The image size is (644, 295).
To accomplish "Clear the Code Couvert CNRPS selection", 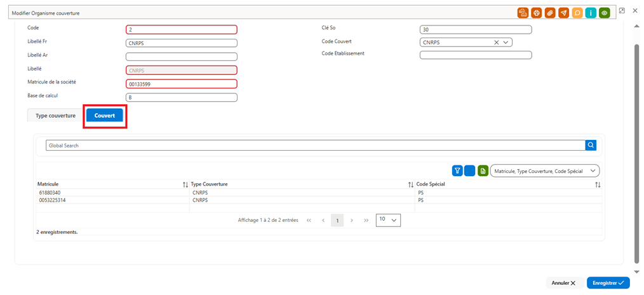I will 496,43.
